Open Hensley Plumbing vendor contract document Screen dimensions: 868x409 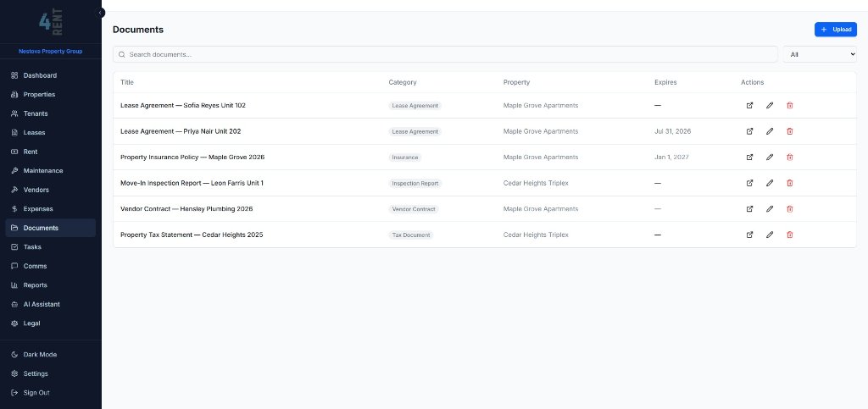(749, 209)
